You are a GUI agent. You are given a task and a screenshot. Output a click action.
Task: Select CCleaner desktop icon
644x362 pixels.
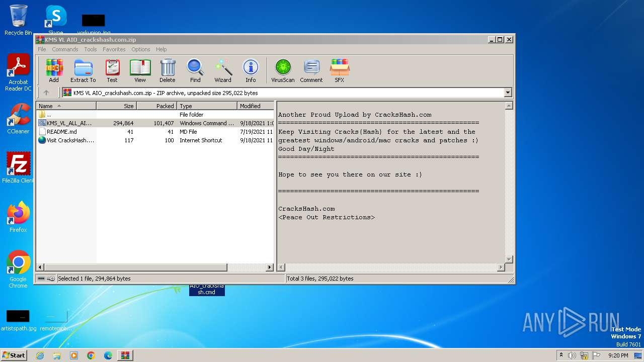point(18,119)
